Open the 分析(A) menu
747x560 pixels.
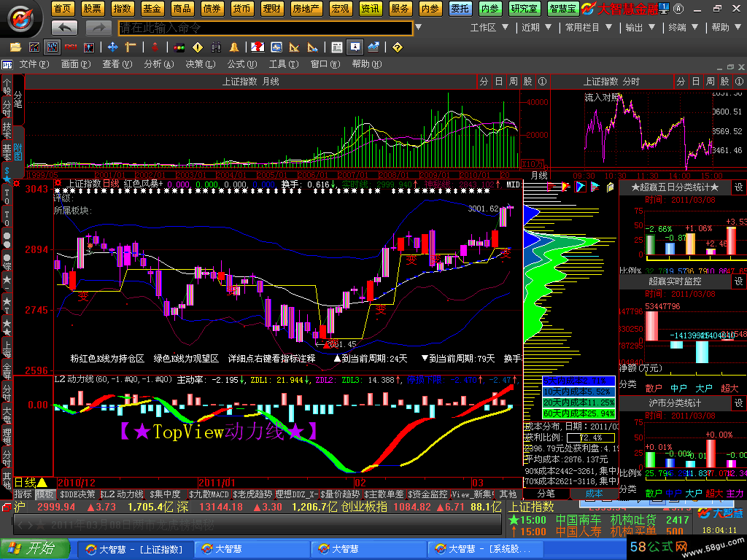pyautogui.click(x=158, y=64)
